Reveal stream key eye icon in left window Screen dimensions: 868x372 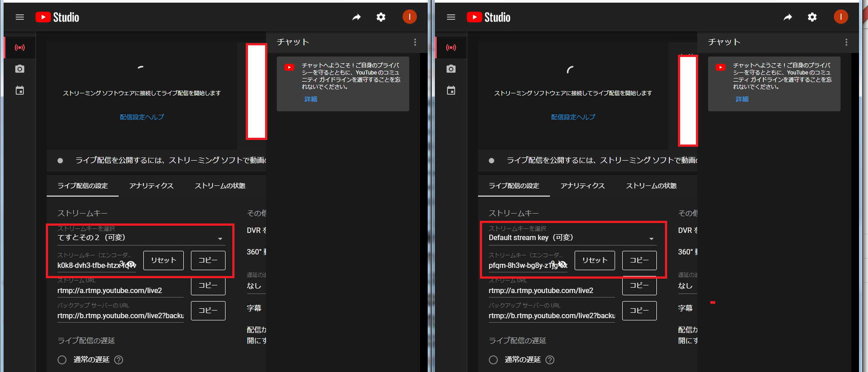131,264
